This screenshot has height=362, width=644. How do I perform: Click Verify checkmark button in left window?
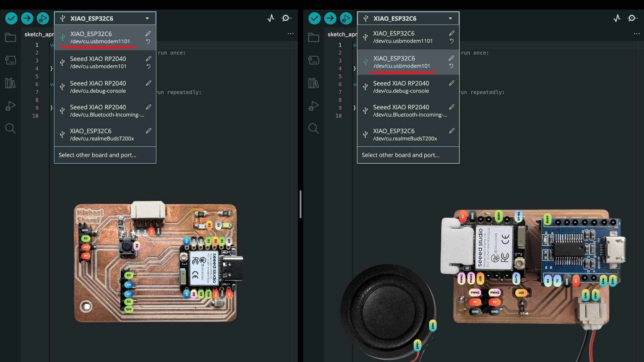point(11,18)
